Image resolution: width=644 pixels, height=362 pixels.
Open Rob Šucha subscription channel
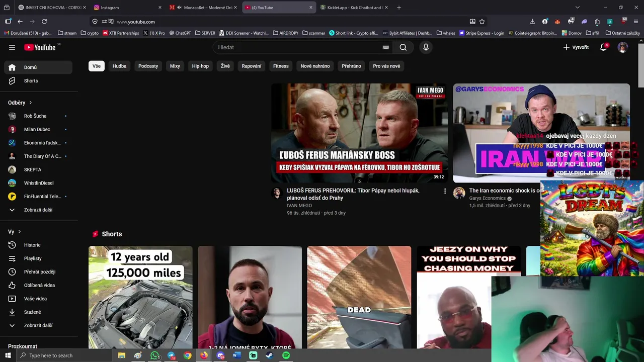click(38, 116)
